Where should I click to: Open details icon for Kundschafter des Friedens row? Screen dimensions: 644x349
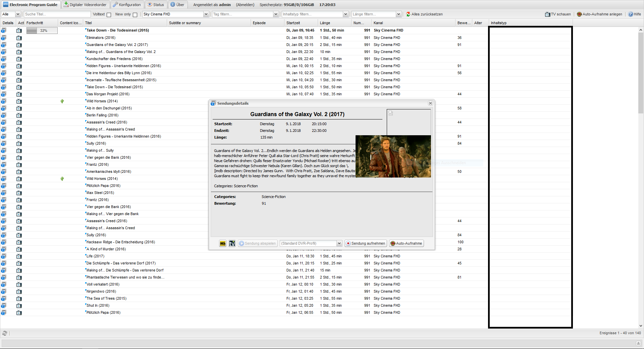coord(4,59)
